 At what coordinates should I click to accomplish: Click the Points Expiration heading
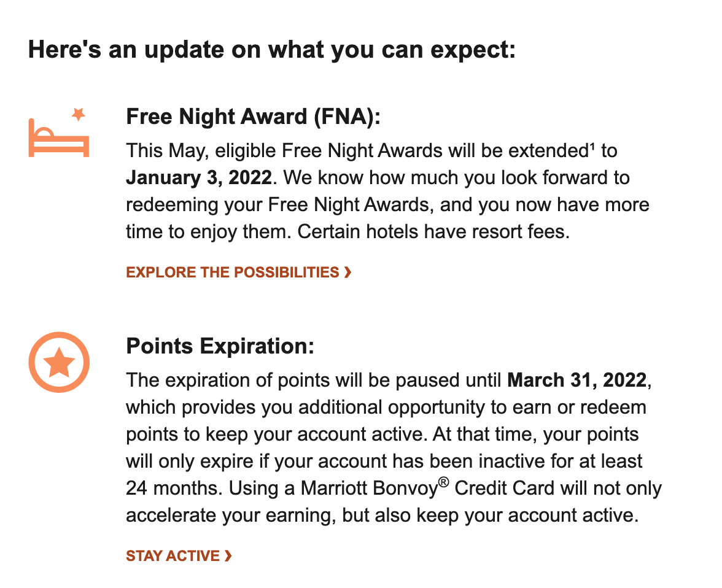pos(220,346)
